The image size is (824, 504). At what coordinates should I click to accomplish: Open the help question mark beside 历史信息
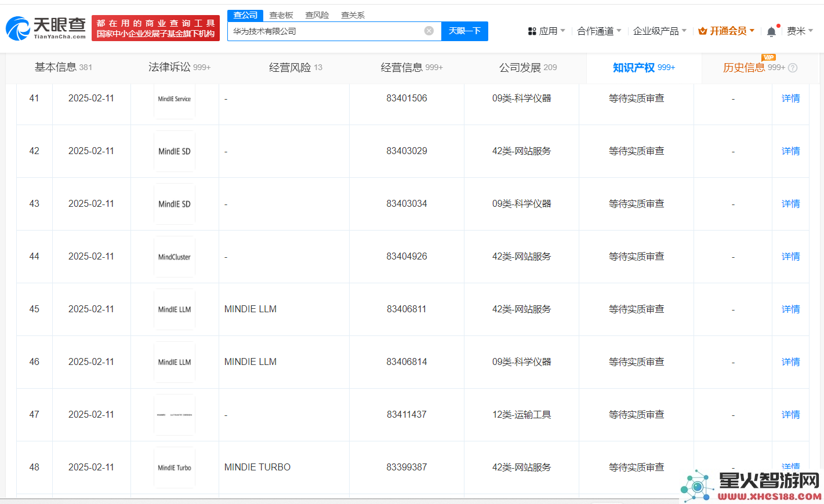[793, 68]
